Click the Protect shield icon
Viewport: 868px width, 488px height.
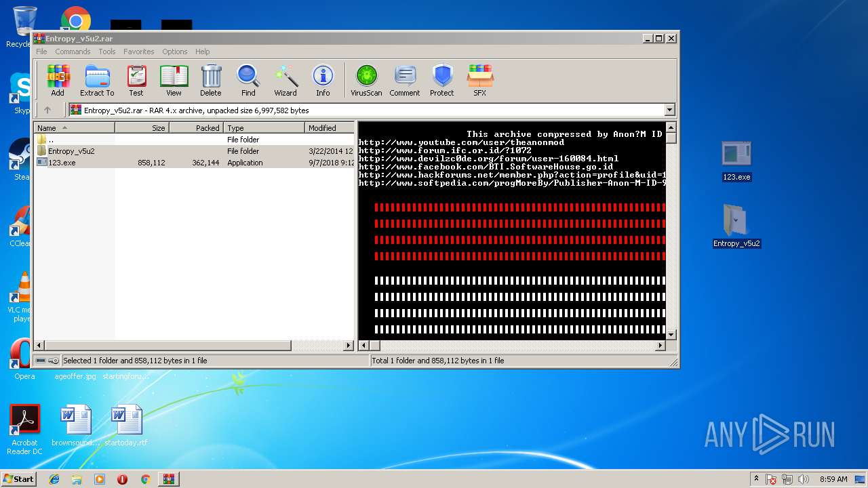pos(442,81)
